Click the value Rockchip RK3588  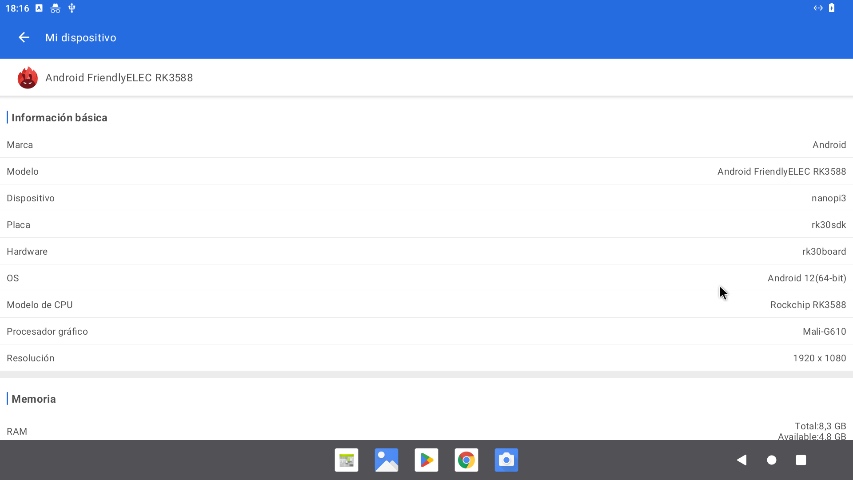808,305
